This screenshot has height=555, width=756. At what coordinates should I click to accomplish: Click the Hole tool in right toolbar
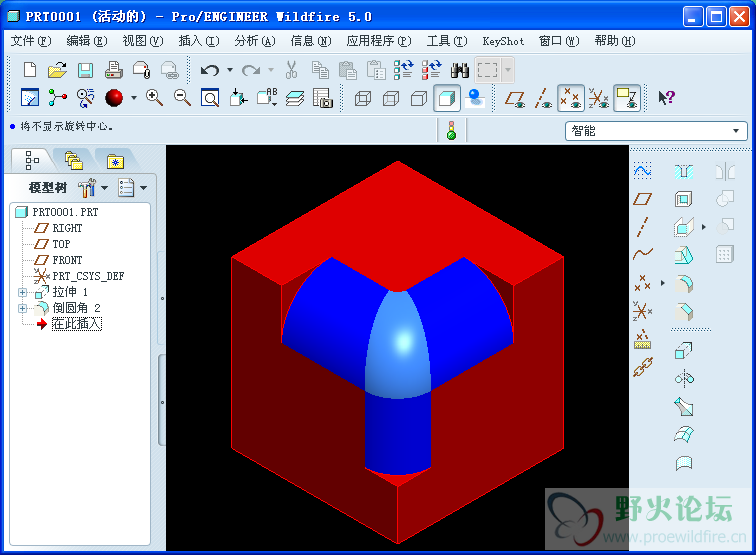[x=684, y=171]
